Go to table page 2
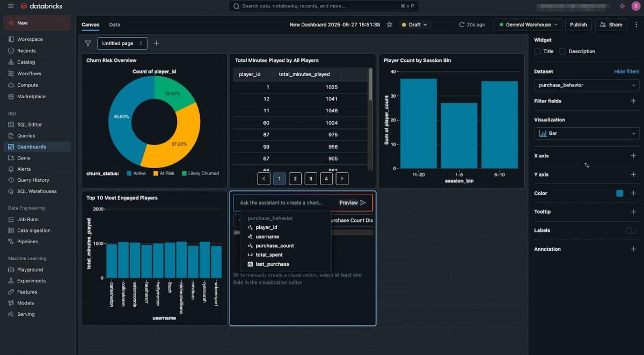Image resolution: width=644 pixels, height=355 pixels. [295, 179]
